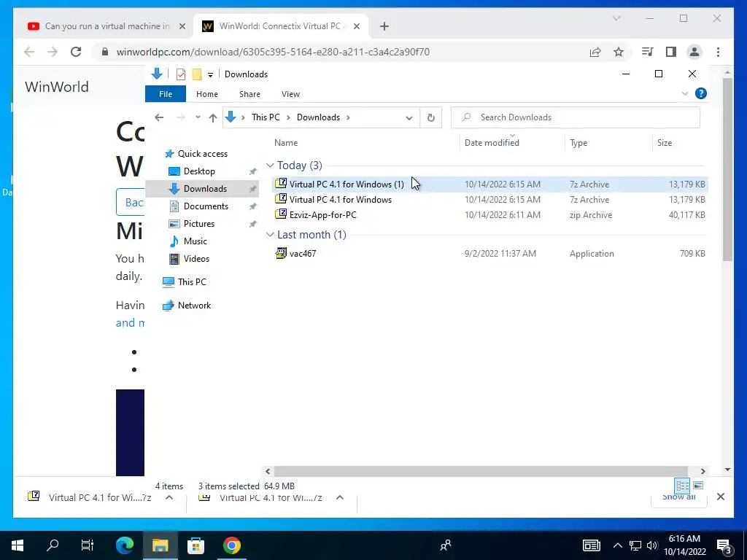Collapse the Today (3) group
This screenshot has height=560, width=747.
pos(270,166)
